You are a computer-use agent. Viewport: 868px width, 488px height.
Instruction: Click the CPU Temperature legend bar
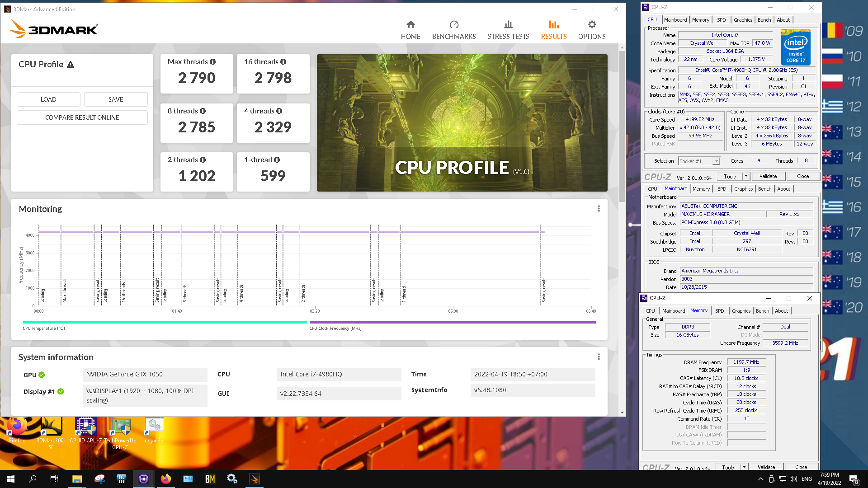(x=165, y=322)
